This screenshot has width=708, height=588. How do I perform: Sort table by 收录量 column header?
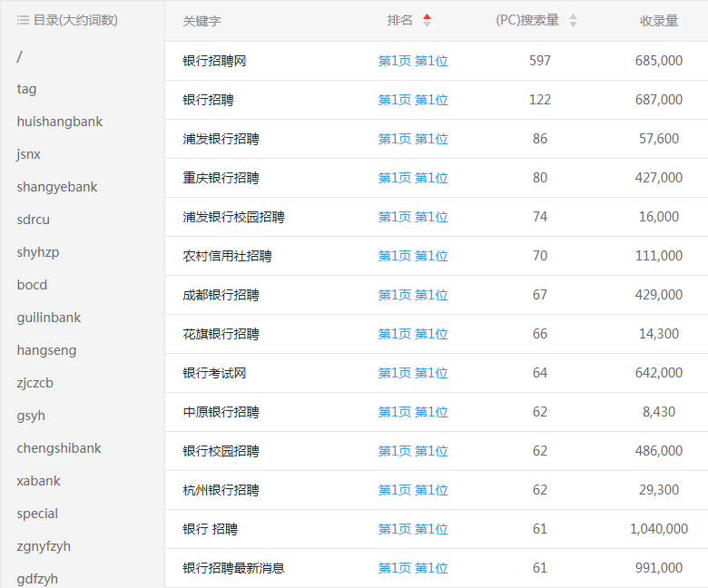658,21
